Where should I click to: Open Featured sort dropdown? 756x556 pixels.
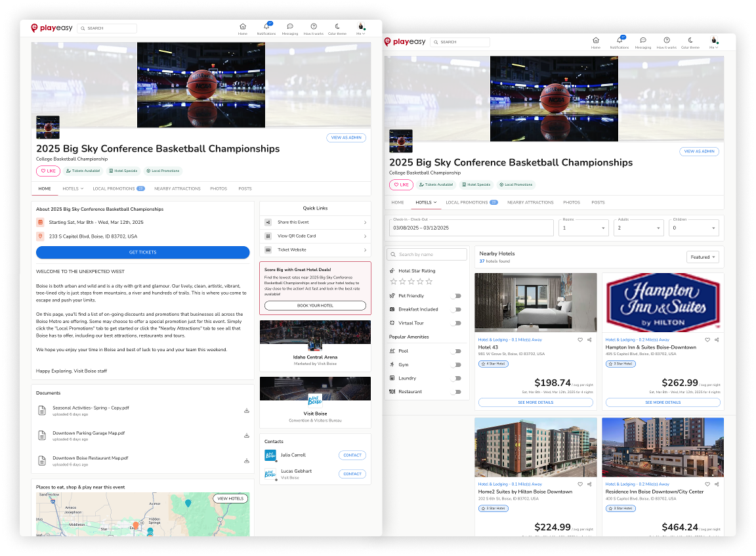click(702, 257)
